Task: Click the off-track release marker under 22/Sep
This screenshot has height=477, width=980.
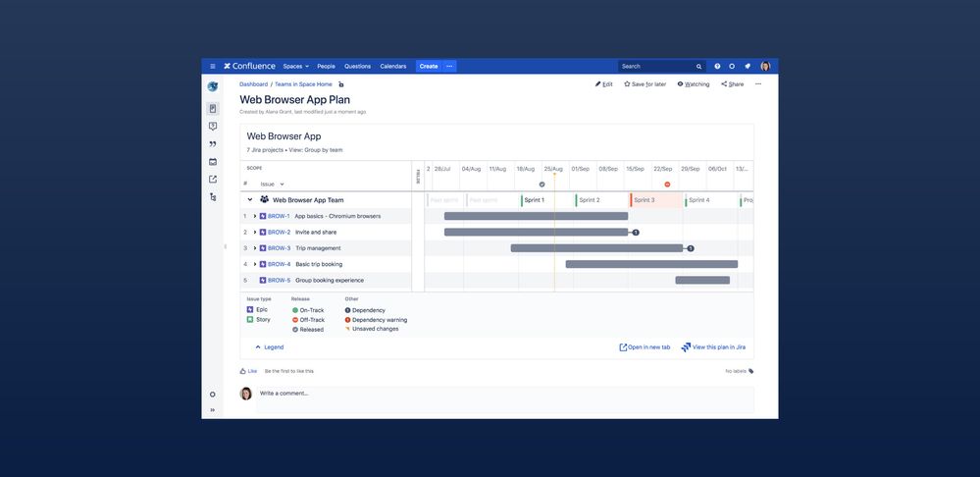Action: tap(667, 185)
